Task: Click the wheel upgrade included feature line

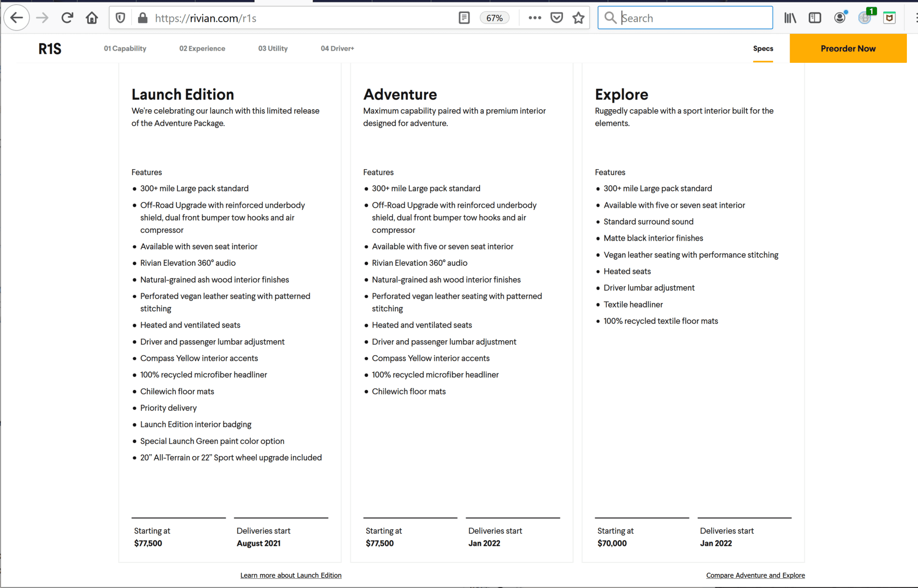Action: 231,458
